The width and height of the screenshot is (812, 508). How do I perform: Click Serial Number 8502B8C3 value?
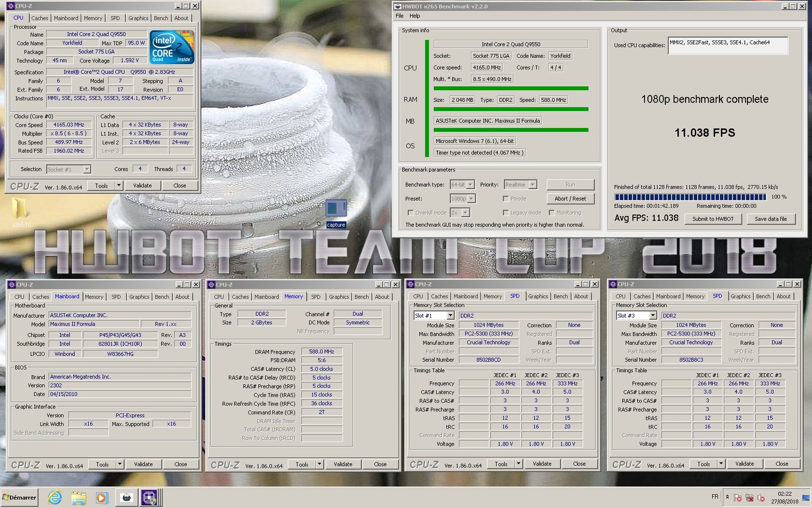(691, 360)
